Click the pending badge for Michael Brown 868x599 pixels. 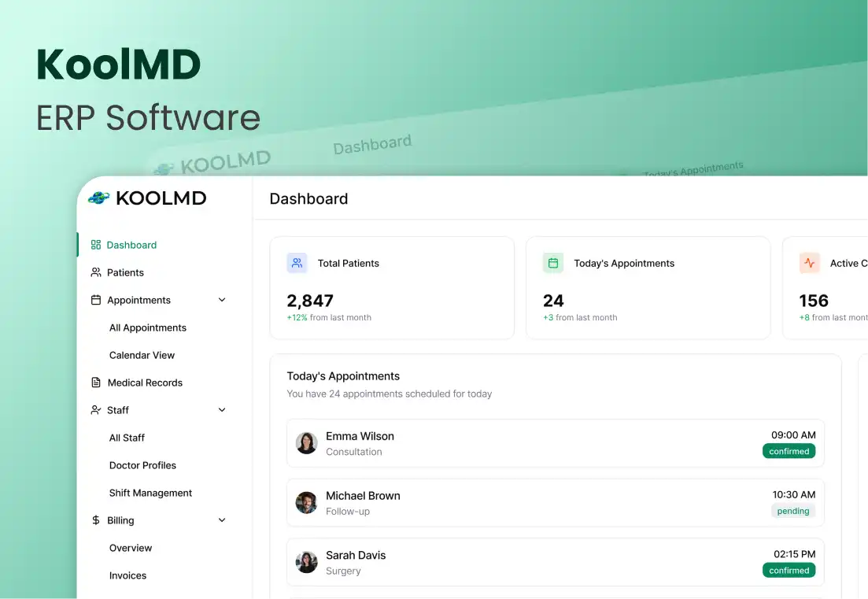[793, 511]
